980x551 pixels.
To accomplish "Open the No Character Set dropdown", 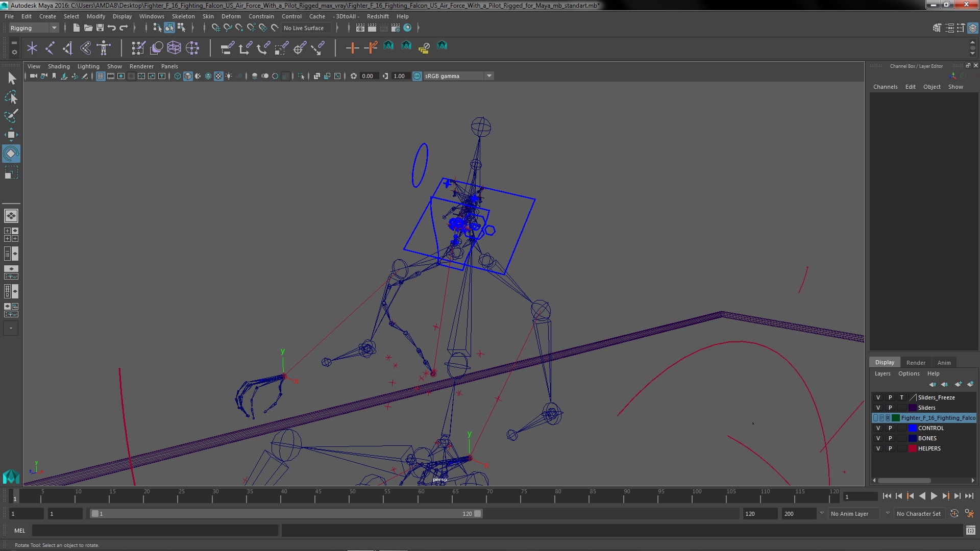I will coord(918,514).
